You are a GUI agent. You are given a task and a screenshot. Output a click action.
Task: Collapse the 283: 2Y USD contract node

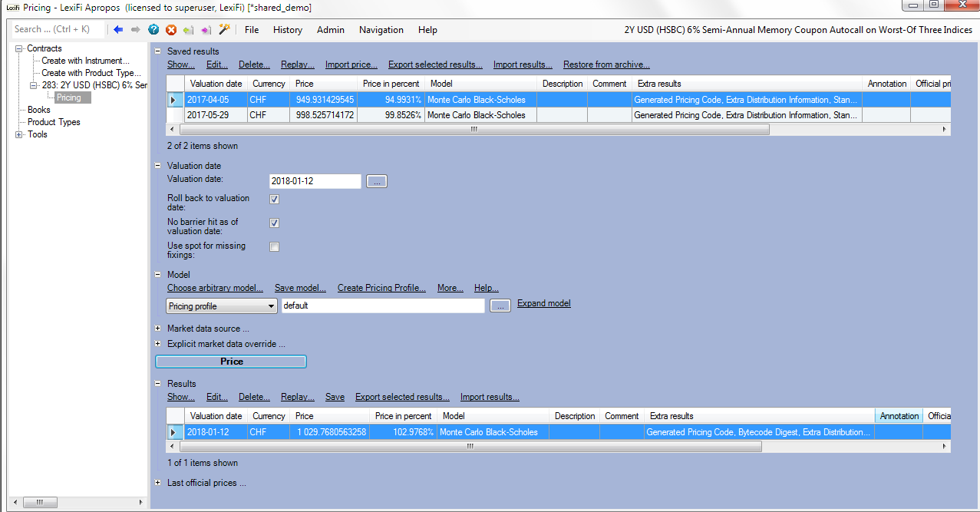tap(34, 85)
